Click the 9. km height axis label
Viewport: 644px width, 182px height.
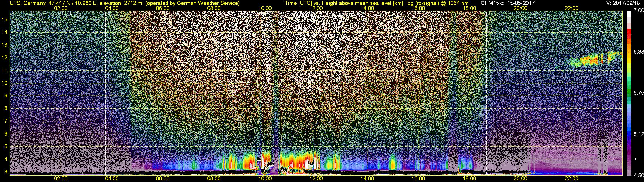tap(6, 96)
